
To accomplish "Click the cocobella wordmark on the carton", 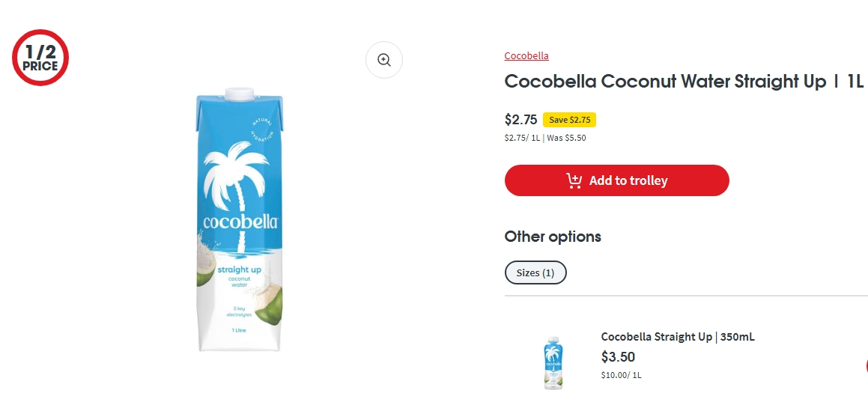I will point(240,222).
